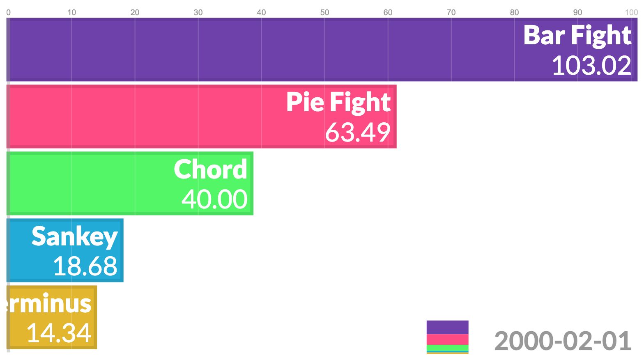644x362 pixels.
Task: Click the purple segment in mini stacked legend
Action: pyautogui.click(x=448, y=327)
